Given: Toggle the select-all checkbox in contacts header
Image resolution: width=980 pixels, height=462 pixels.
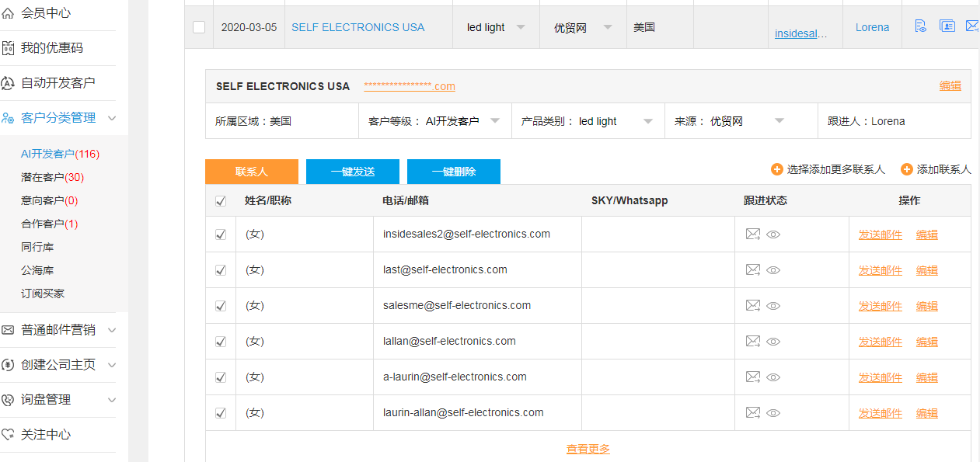Looking at the screenshot, I should (221, 201).
